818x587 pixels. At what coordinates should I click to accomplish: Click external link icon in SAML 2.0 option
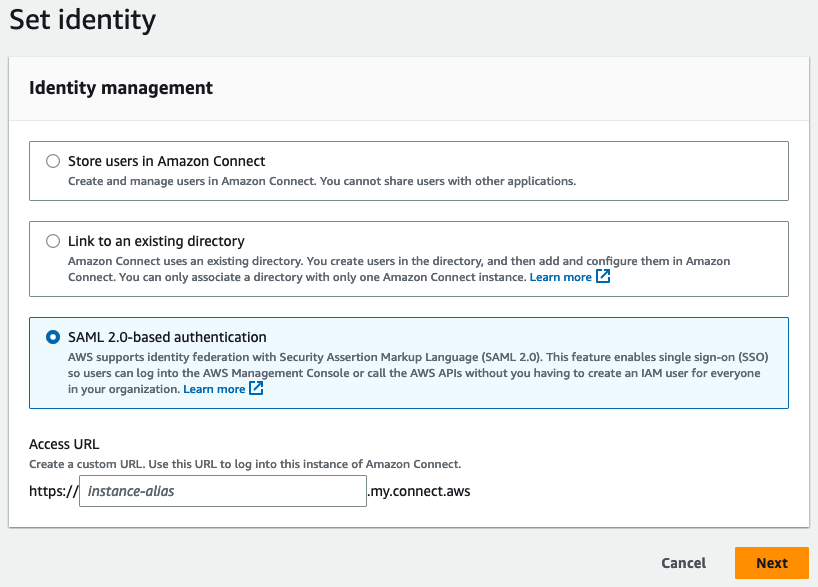pos(257,389)
